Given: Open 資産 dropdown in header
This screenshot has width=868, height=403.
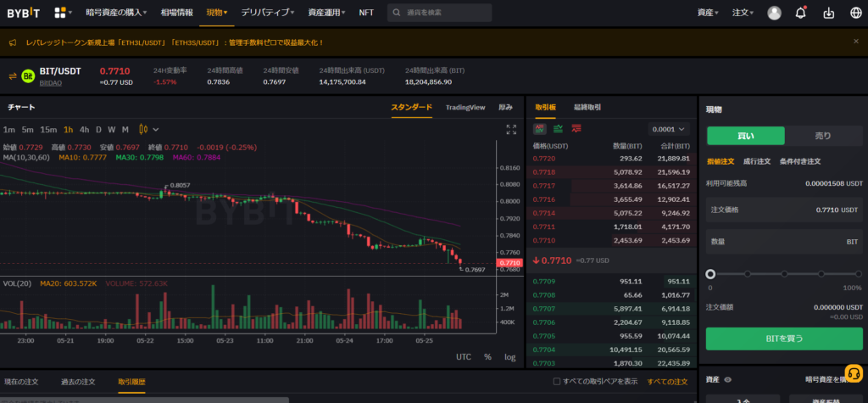Looking at the screenshot, I should point(708,13).
